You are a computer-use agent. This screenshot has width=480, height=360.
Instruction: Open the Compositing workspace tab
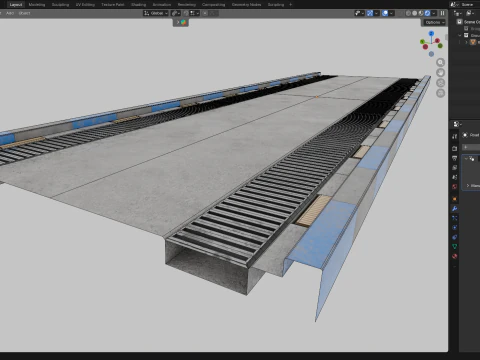(214, 5)
